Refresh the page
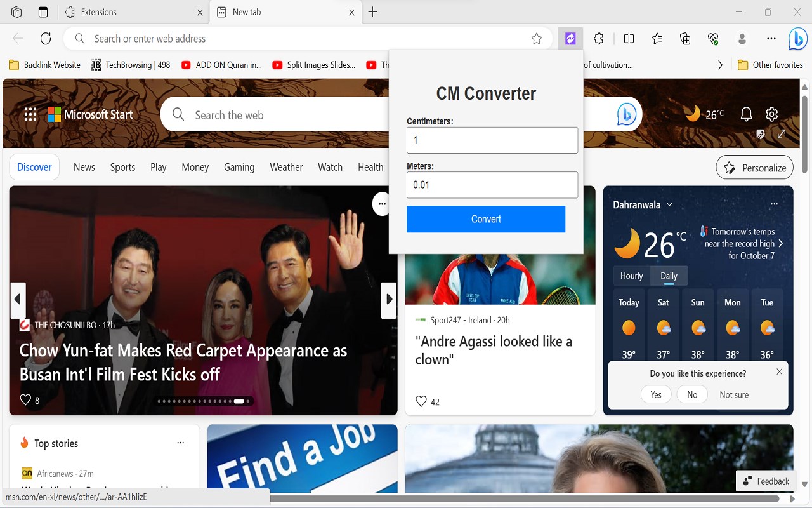Image resolution: width=812 pixels, height=508 pixels. click(x=46, y=39)
